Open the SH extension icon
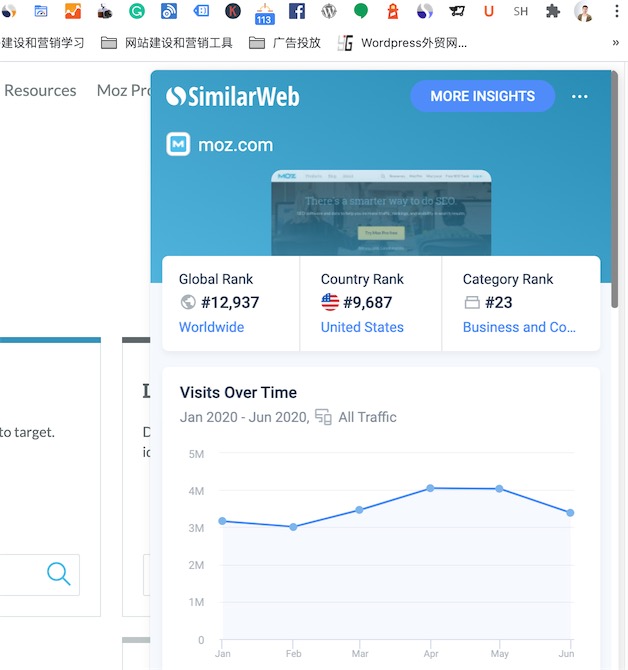This screenshot has width=628, height=670. coord(520,11)
